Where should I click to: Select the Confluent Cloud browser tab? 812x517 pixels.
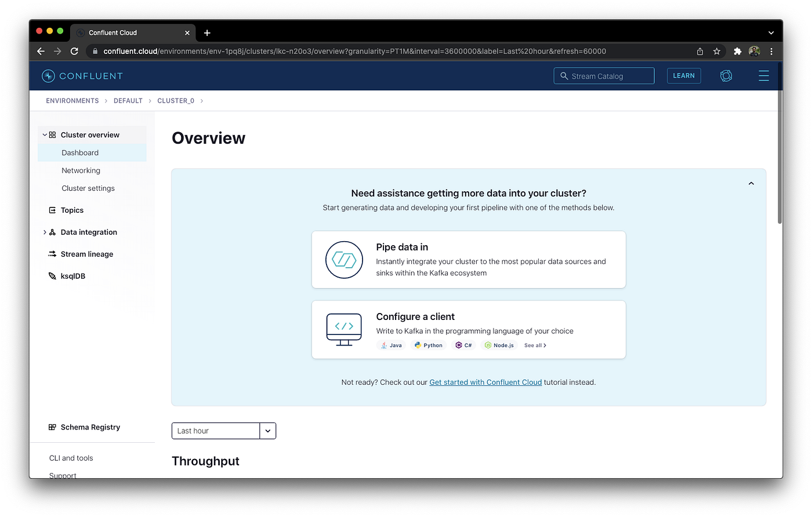[133, 33]
